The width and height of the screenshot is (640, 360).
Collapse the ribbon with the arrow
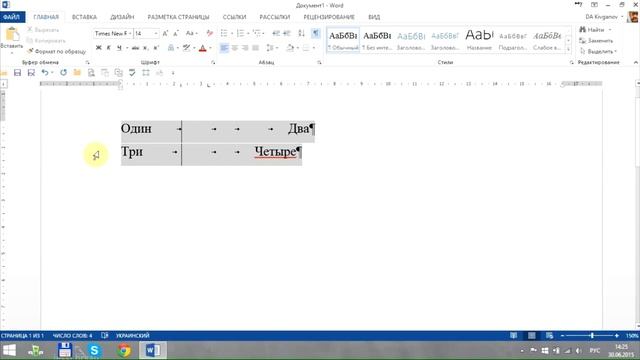click(x=636, y=62)
